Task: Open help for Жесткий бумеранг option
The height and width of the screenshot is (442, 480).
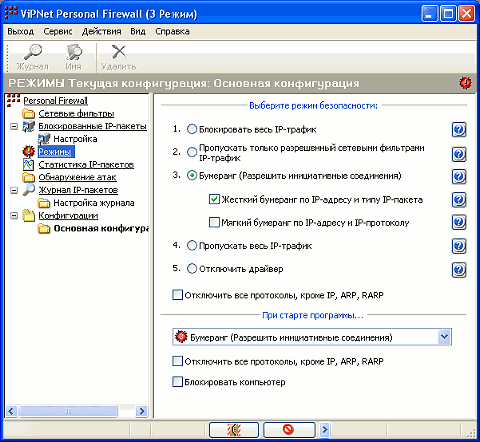Action: click(x=459, y=200)
